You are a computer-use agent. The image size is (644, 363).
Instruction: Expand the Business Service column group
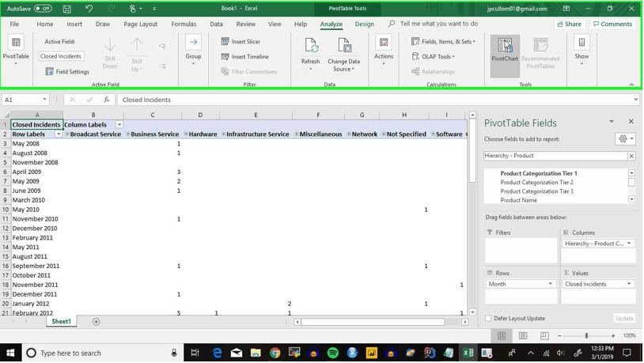(128, 134)
